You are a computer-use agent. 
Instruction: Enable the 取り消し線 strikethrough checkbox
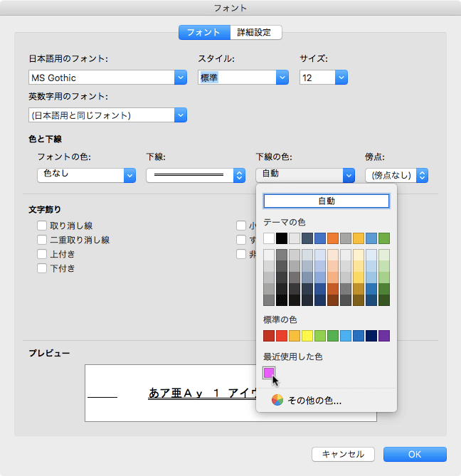[42, 226]
